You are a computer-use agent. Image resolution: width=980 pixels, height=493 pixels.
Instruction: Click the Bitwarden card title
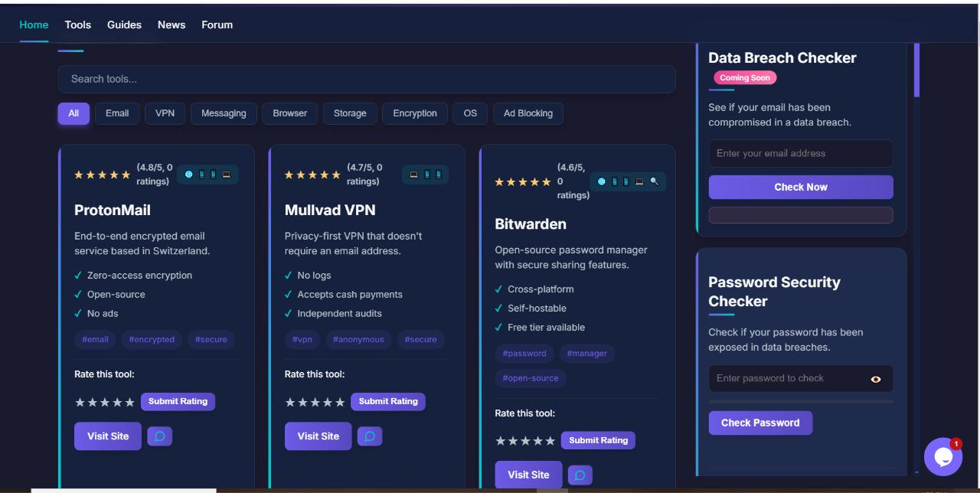point(531,224)
